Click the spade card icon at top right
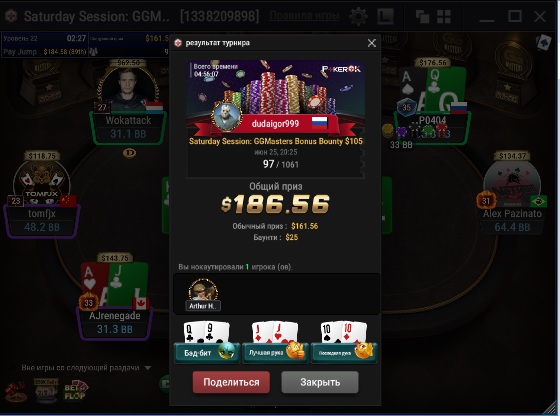 (543, 42)
